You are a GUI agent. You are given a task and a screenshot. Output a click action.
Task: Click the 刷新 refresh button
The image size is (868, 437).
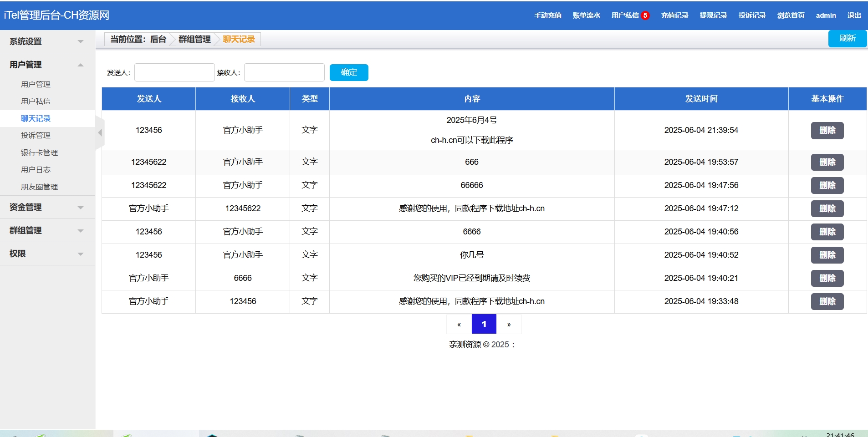click(848, 38)
